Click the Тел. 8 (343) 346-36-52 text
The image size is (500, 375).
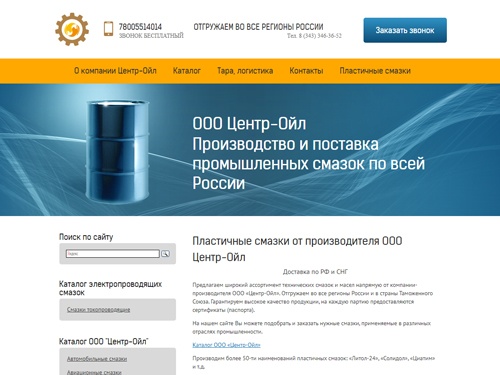314,36
